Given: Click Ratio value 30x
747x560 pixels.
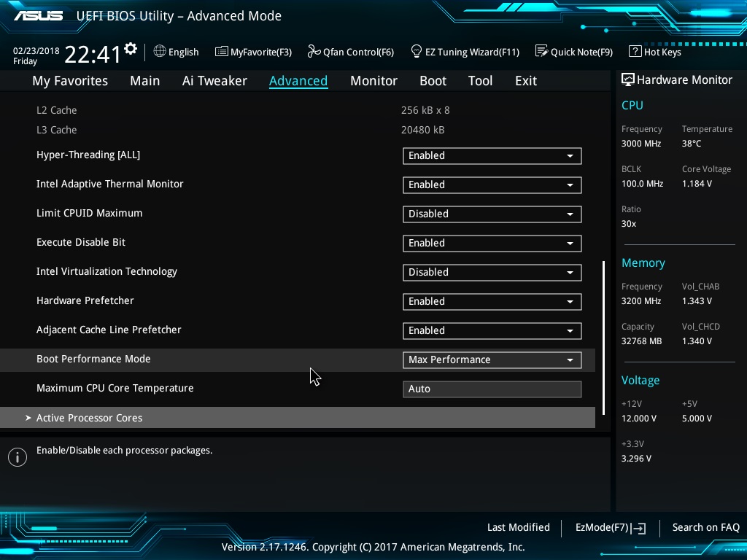Looking at the screenshot, I should [x=628, y=223].
